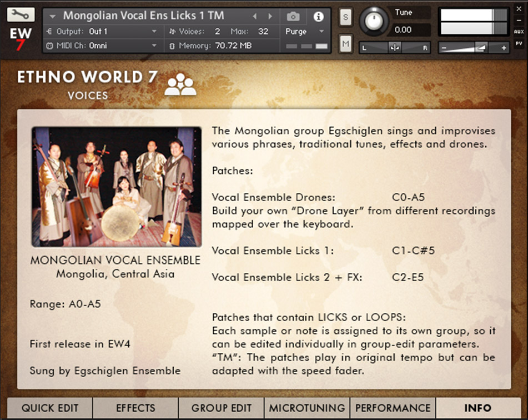Image resolution: width=528 pixels, height=420 pixels.
Task: Solo the instrument with the S button
Action: coord(345,17)
